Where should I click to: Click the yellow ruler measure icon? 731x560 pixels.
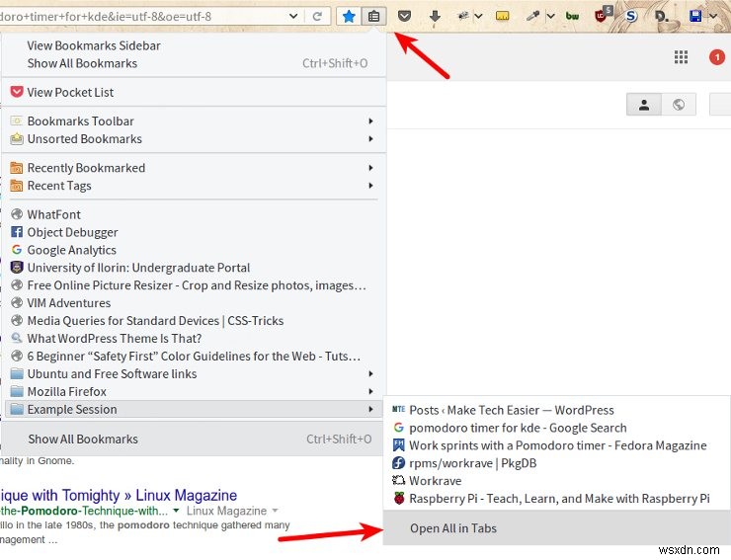(x=502, y=17)
